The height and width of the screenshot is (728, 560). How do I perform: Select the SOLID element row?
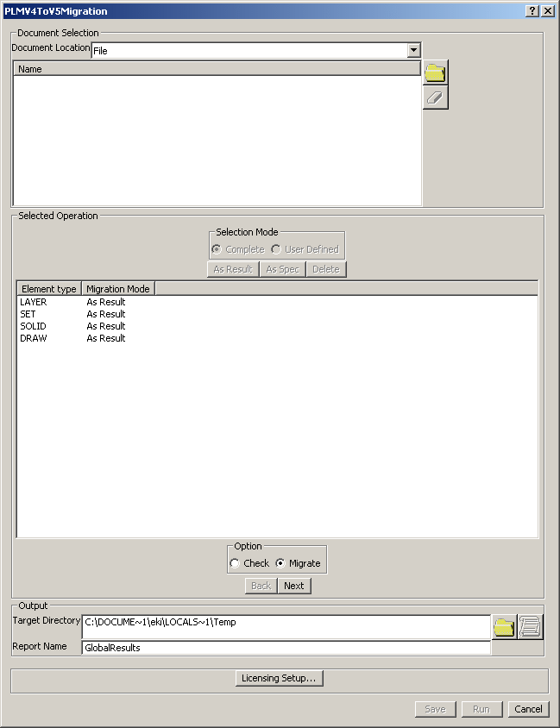(34, 326)
